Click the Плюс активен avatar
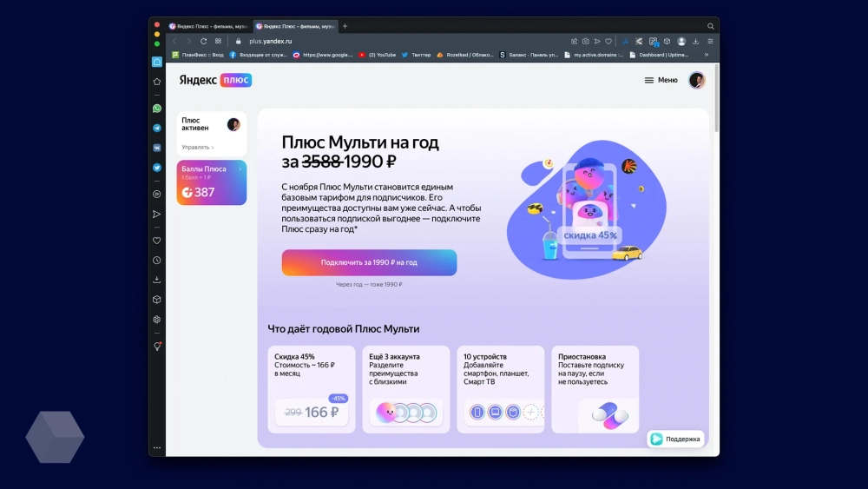868x489 pixels. (233, 124)
